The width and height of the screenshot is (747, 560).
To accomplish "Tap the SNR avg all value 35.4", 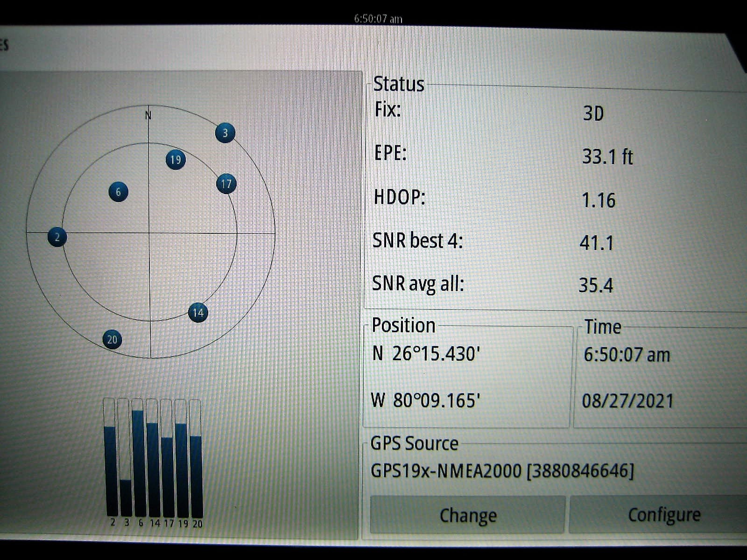I will (x=596, y=285).
